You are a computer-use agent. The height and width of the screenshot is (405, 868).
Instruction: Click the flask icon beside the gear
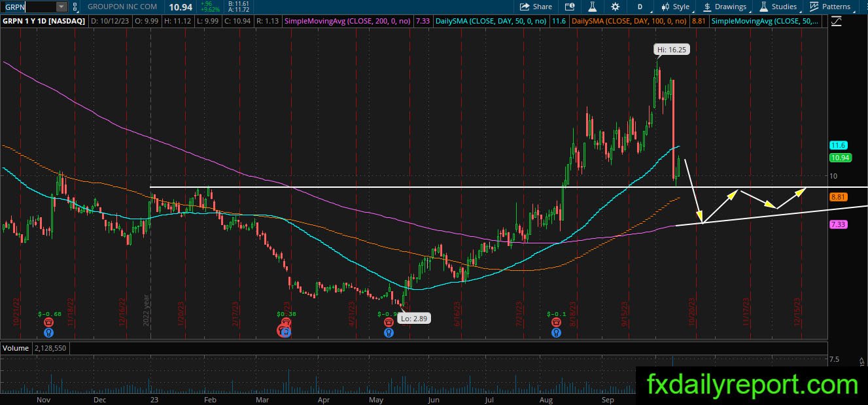[x=592, y=7]
